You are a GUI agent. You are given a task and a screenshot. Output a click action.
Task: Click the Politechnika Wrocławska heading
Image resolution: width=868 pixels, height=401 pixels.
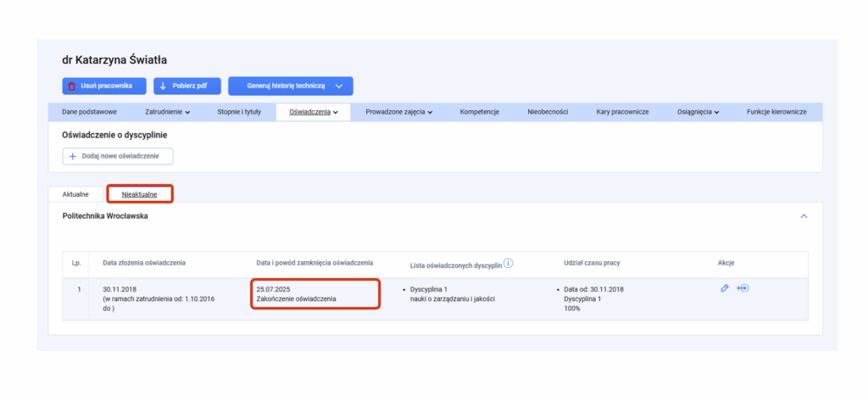(x=105, y=216)
